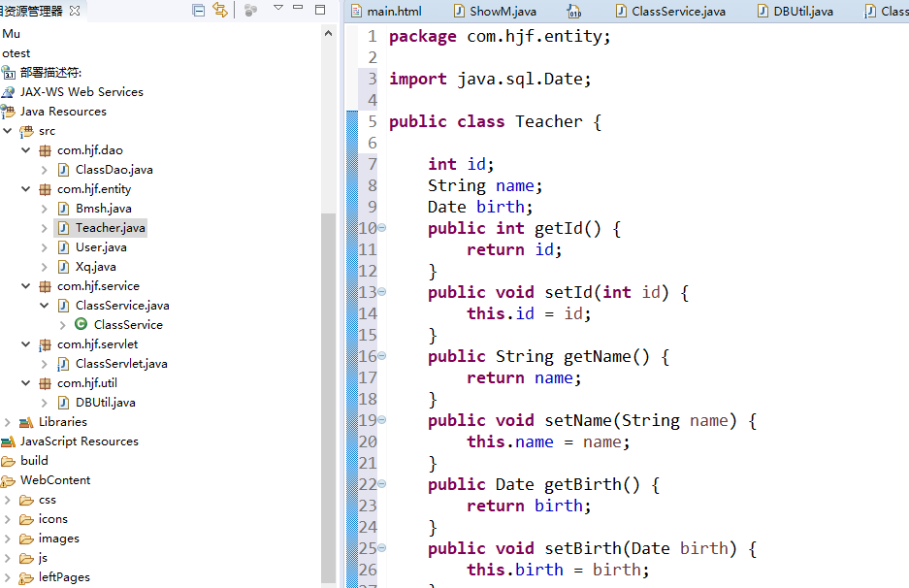
Task: Select ClassServlet.java file icon
Action: (x=64, y=364)
